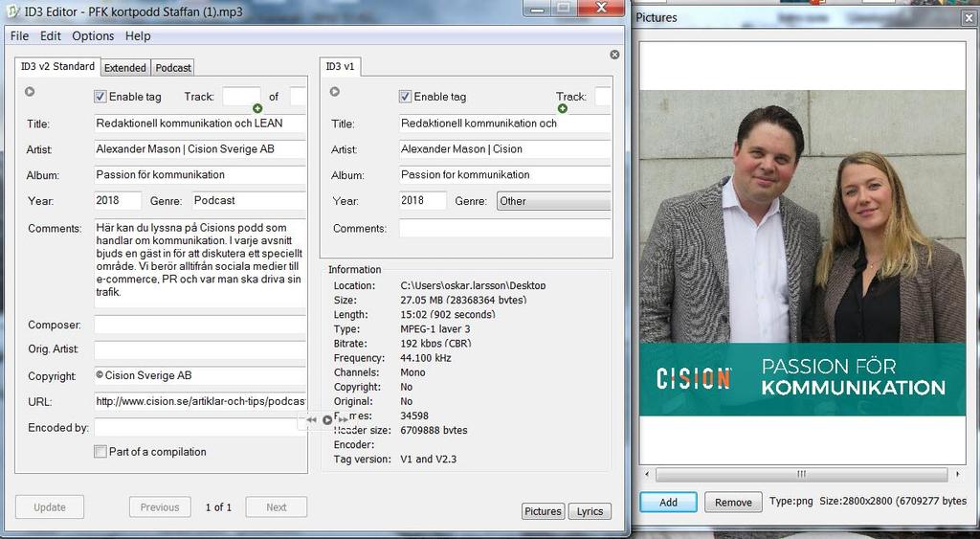Open the Help menu
This screenshot has height=539, width=980.
(138, 35)
